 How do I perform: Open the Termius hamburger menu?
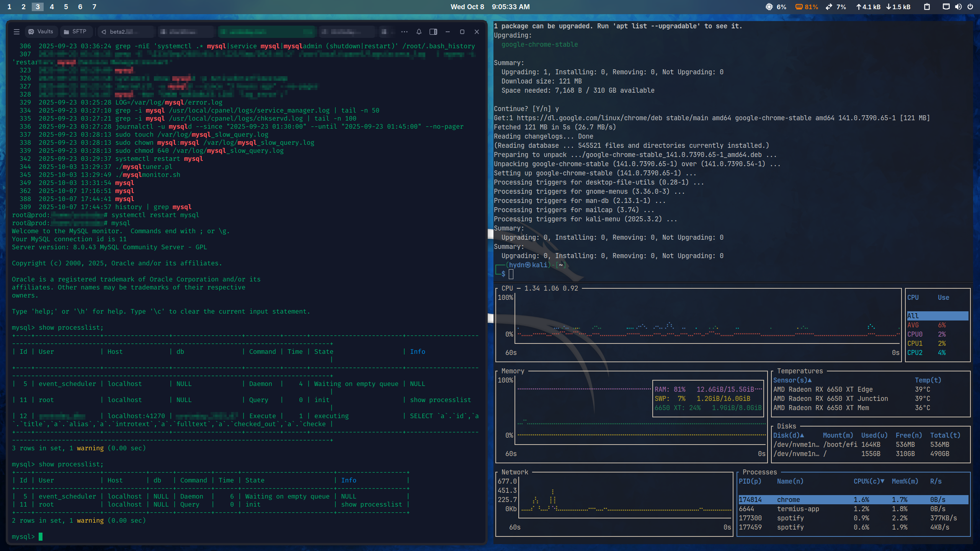pyautogui.click(x=16, y=32)
